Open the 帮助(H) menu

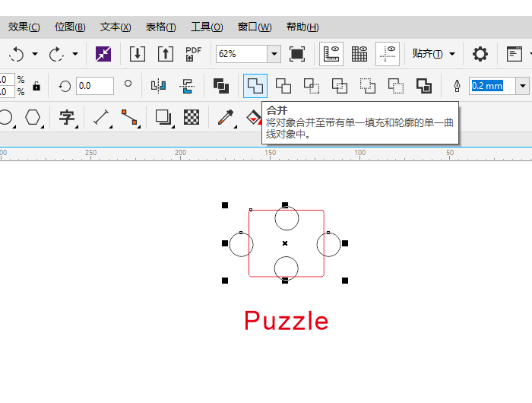point(302,27)
